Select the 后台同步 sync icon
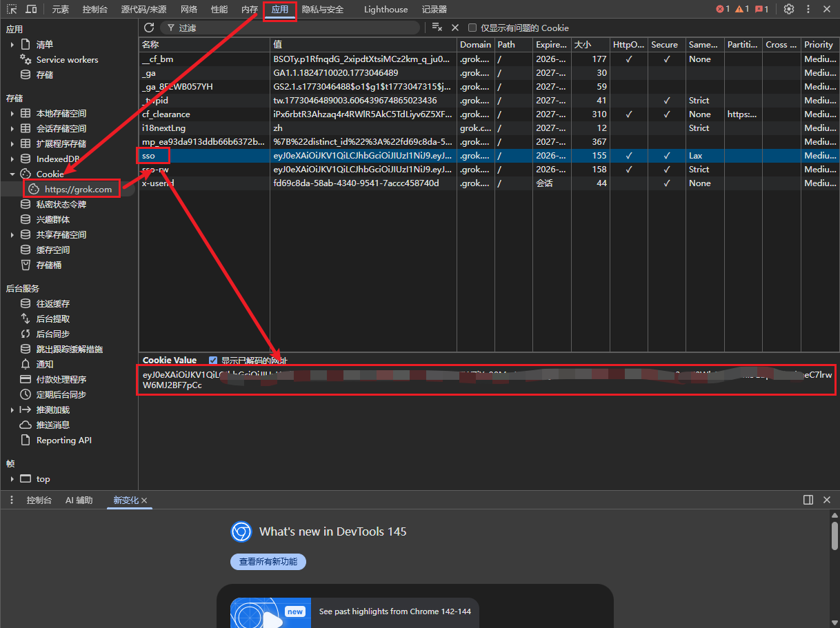Image resolution: width=840 pixels, height=628 pixels. coord(26,334)
